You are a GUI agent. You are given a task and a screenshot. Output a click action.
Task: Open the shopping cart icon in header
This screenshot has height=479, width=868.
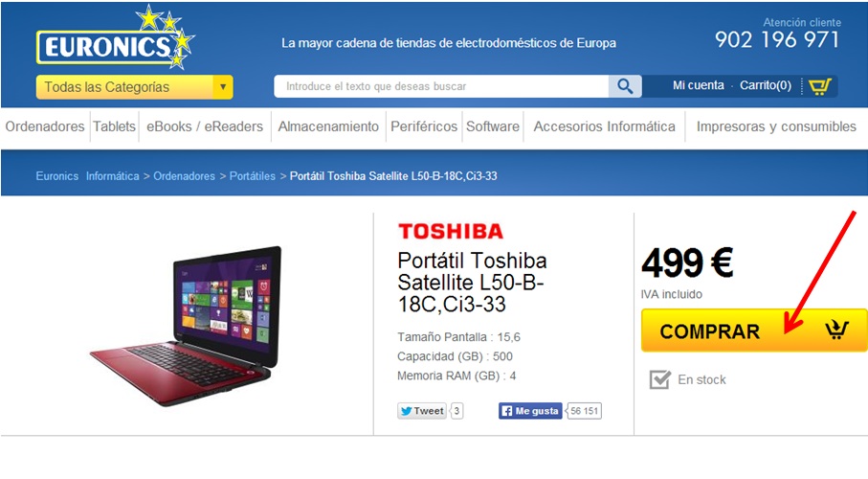pyautogui.click(x=820, y=86)
